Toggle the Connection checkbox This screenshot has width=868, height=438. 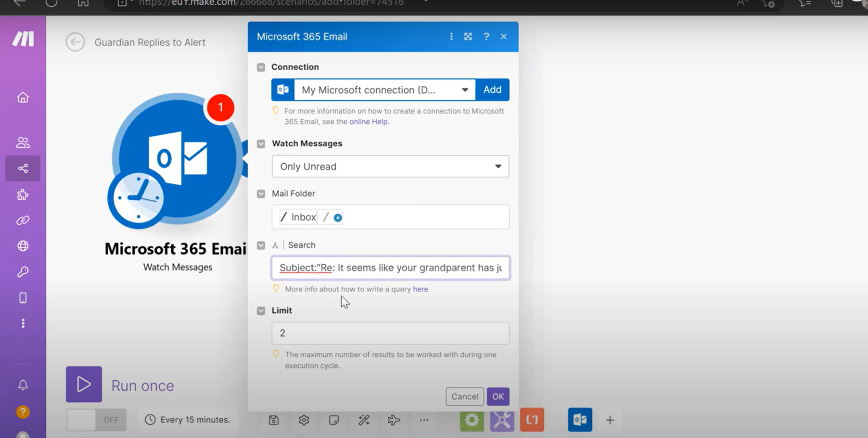(261, 67)
